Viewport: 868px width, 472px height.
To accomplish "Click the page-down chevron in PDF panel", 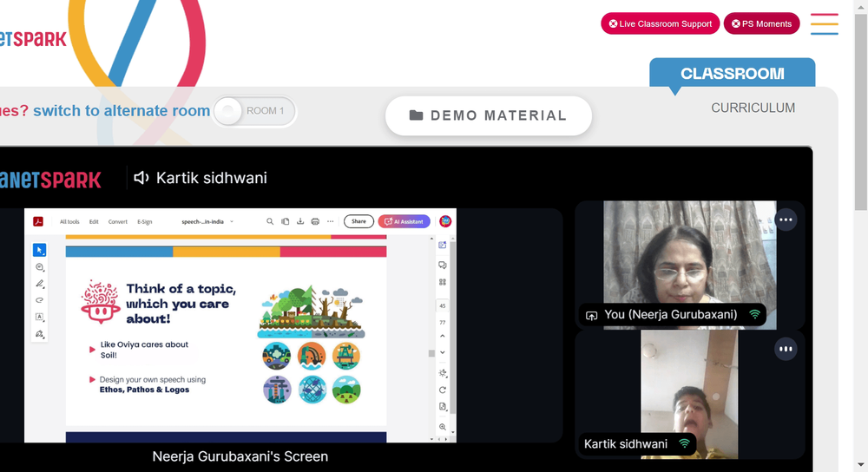I will click(443, 352).
